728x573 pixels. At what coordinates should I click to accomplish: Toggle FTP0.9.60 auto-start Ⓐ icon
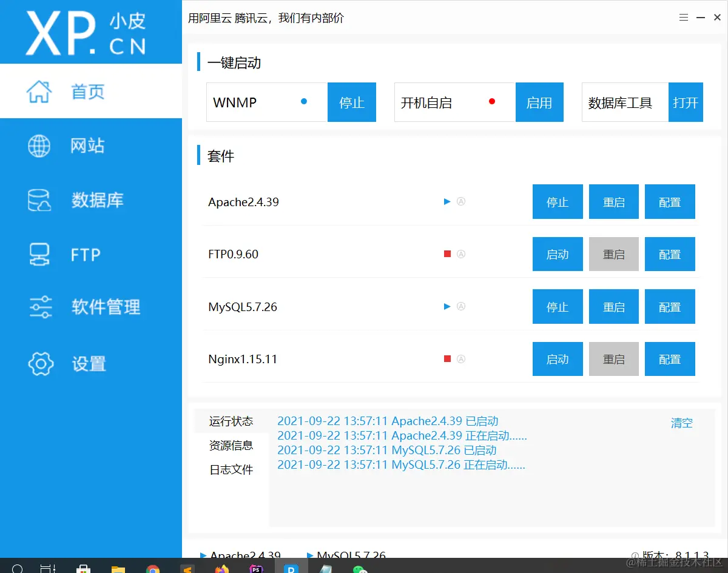(461, 254)
